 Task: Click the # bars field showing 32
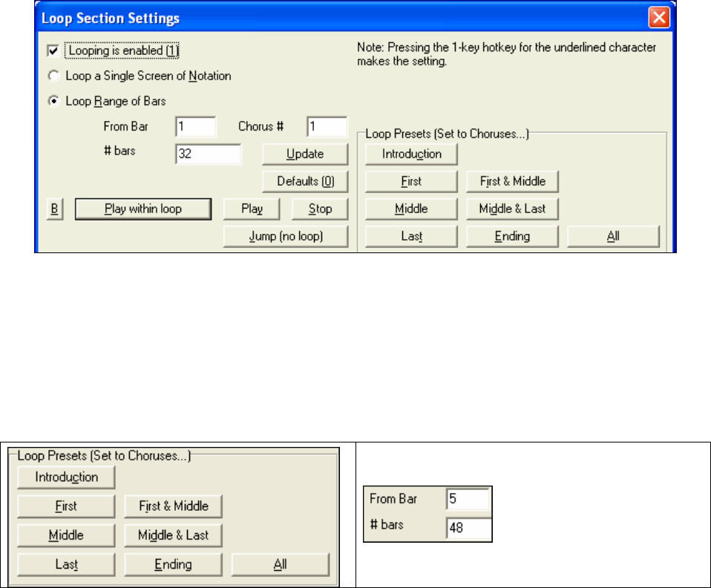[208, 154]
